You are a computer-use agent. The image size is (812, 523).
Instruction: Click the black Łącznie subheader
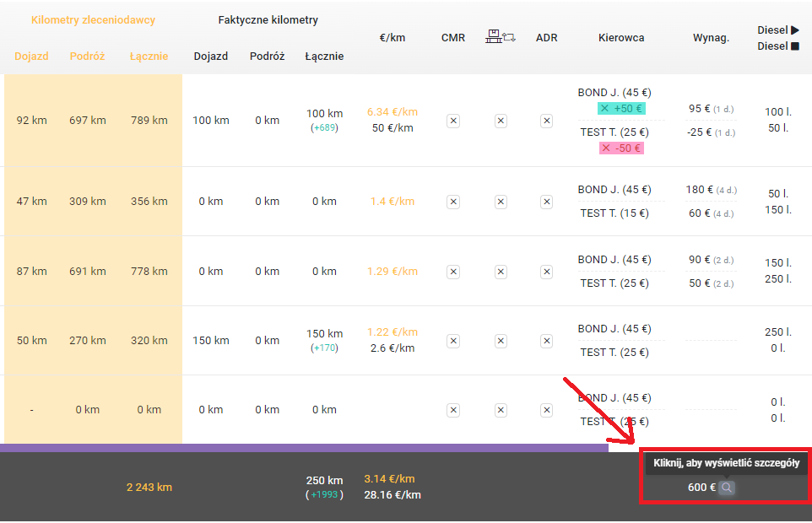[x=324, y=56]
